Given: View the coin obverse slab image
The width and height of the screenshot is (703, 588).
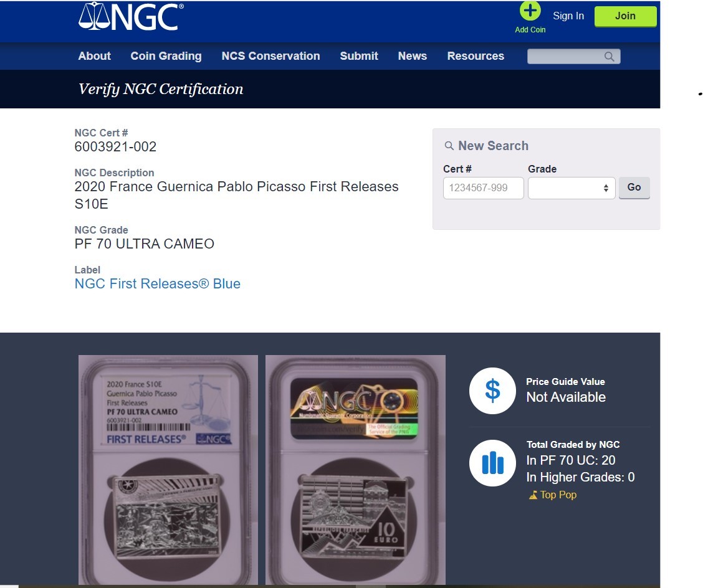Looking at the screenshot, I should tap(168, 470).
